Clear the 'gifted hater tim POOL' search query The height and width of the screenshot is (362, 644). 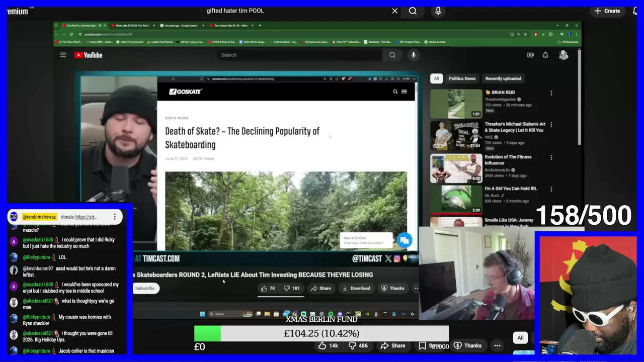tap(395, 11)
